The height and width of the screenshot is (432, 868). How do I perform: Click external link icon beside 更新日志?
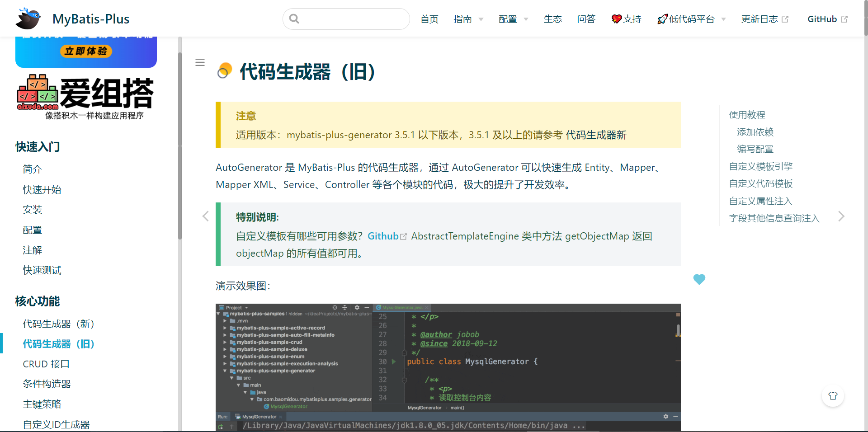point(785,19)
